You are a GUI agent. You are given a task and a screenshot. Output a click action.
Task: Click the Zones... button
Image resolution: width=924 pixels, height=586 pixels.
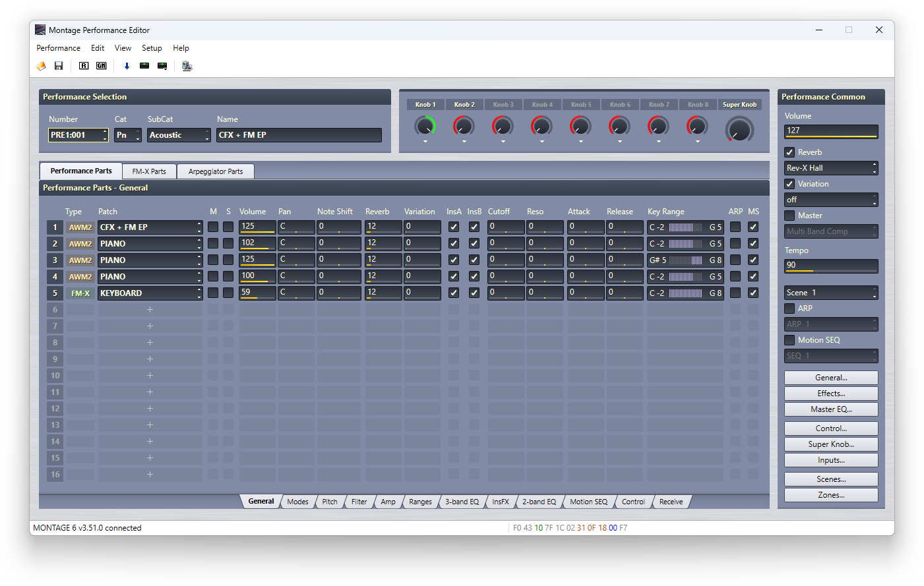click(831, 495)
